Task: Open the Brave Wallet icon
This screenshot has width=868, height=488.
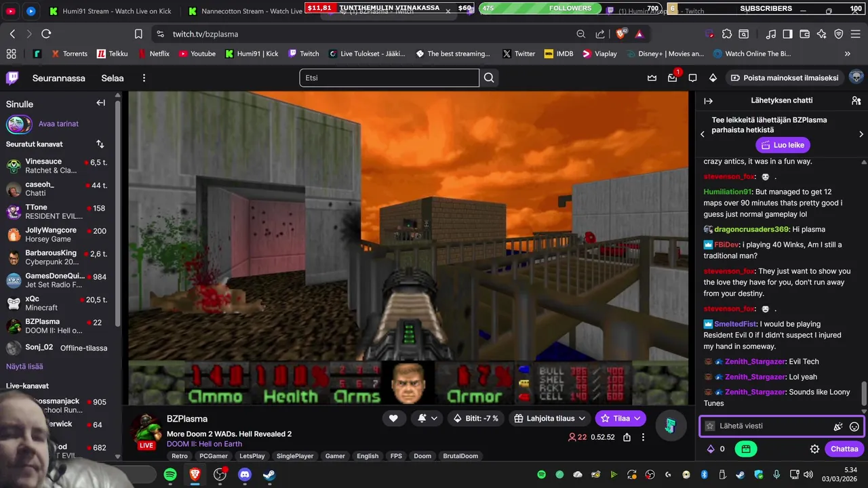Action: click(805, 34)
